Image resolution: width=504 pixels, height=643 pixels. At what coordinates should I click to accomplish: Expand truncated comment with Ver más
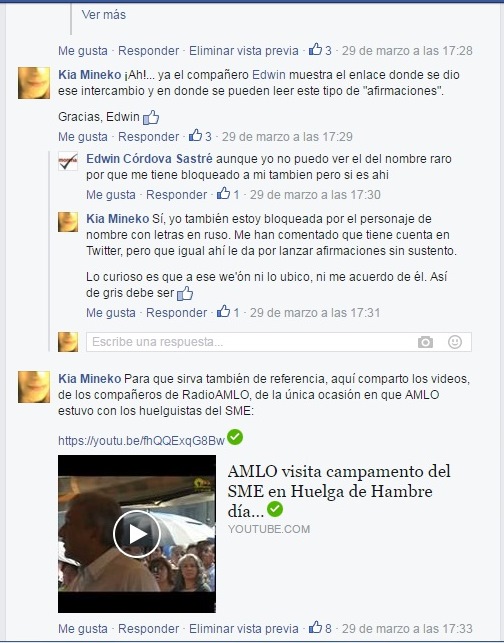click(103, 15)
